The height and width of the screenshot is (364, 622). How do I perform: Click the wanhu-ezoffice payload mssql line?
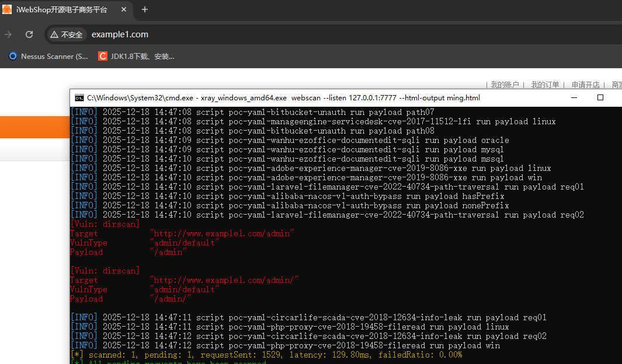click(287, 159)
